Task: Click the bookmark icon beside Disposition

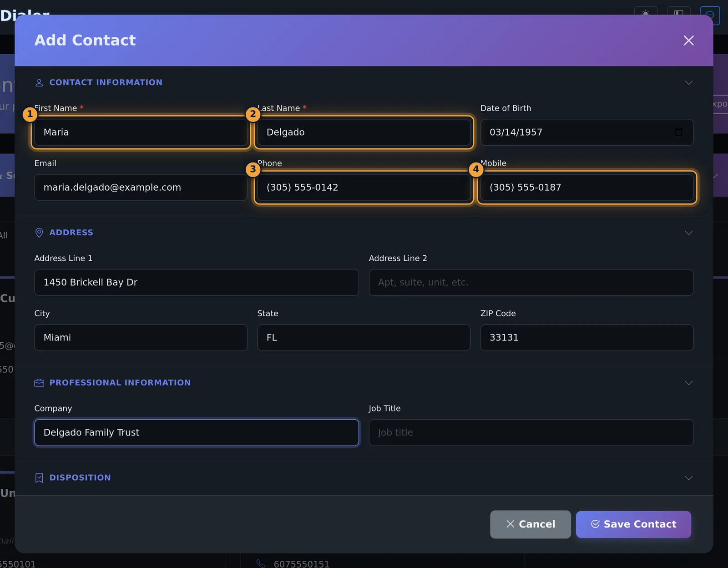Action: click(39, 477)
